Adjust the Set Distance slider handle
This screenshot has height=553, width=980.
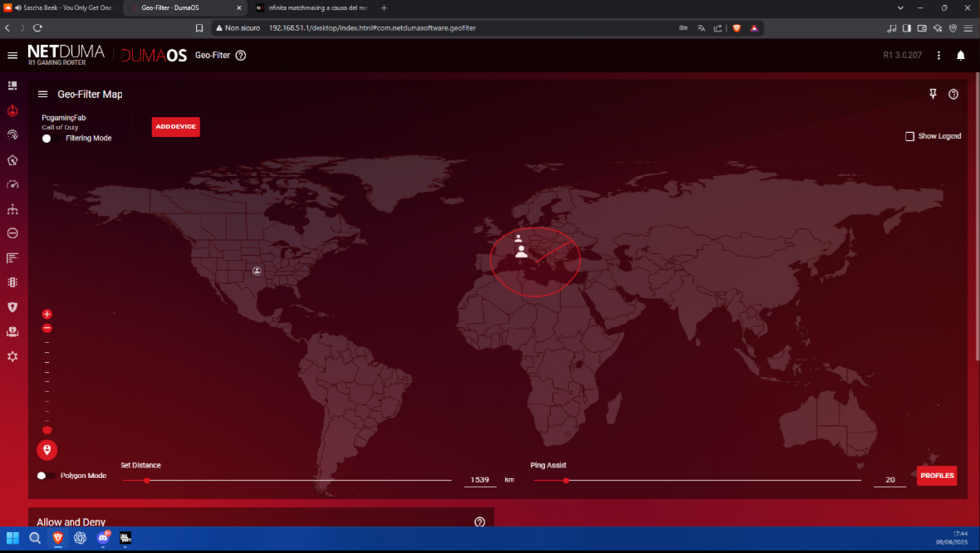[147, 481]
